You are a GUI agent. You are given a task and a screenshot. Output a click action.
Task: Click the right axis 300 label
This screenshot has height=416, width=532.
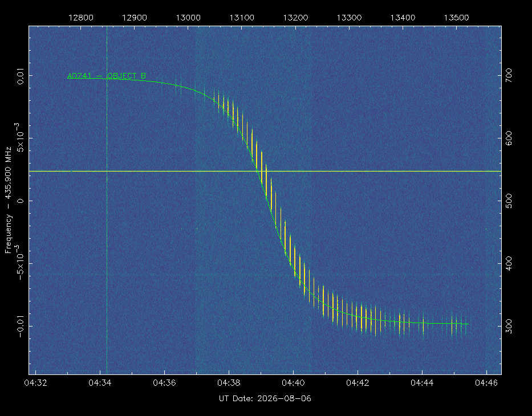point(509,326)
